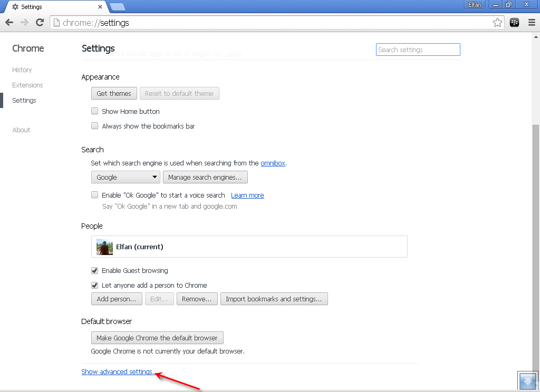The width and height of the screenshot is (540, 392).
Task: Select Settings in the sidebar
Action: pyautogui.click(x=24, y=101)
